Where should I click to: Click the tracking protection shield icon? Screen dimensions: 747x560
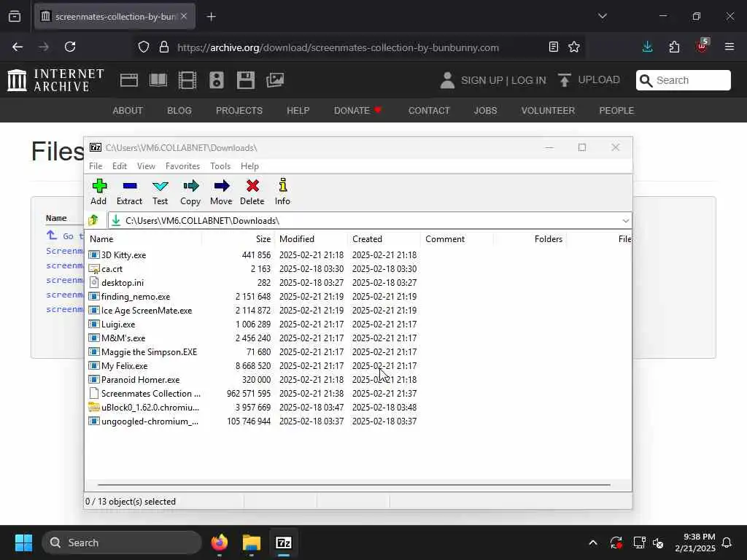pyautogui.click(x=144, y=47)
